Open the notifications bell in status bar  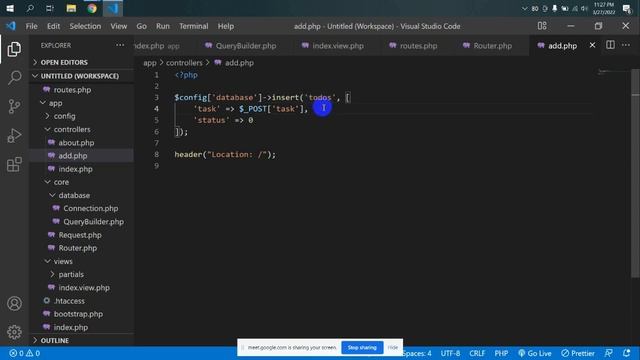[627, 353]
